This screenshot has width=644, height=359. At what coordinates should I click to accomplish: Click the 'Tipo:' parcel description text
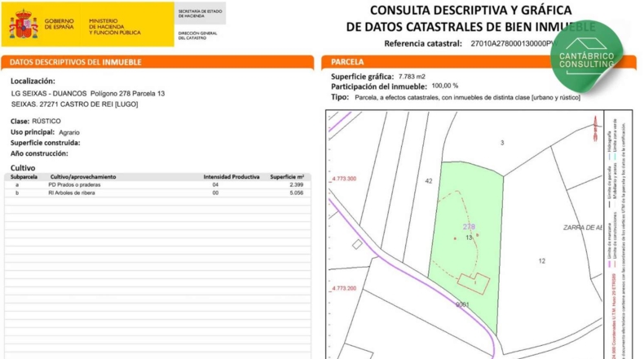[x=467, y=97]
